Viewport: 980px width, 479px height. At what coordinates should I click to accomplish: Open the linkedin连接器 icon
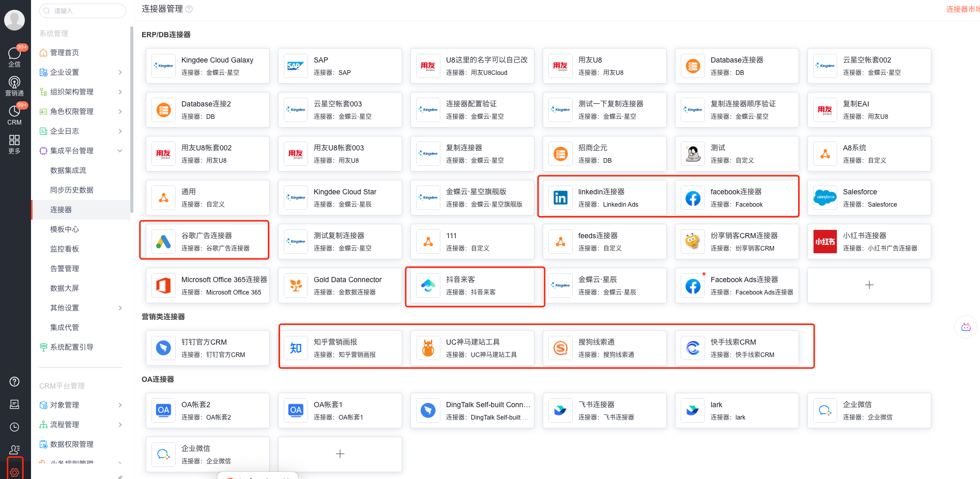[x=560, y=198]
